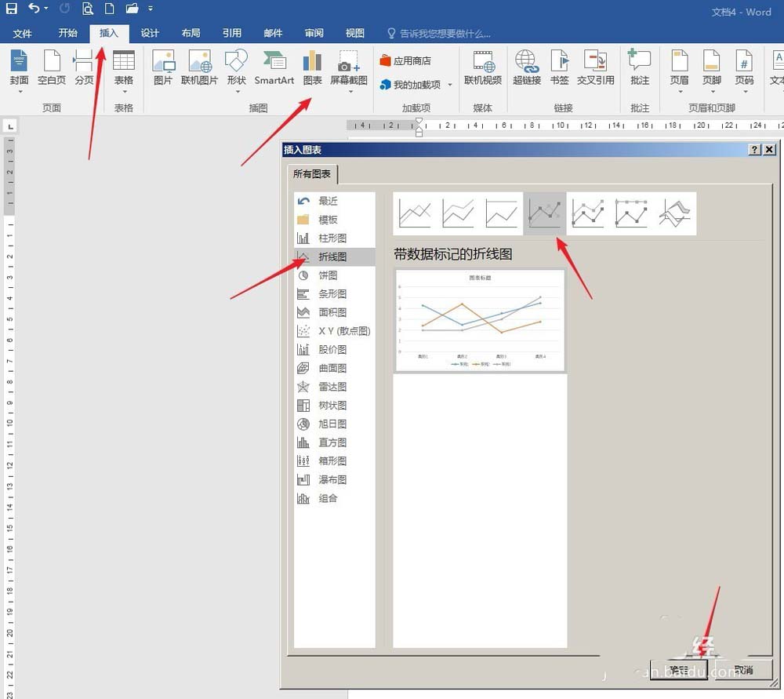Open the File (文件) menu tab
784x699 pixels.
[x=23, y=33]
